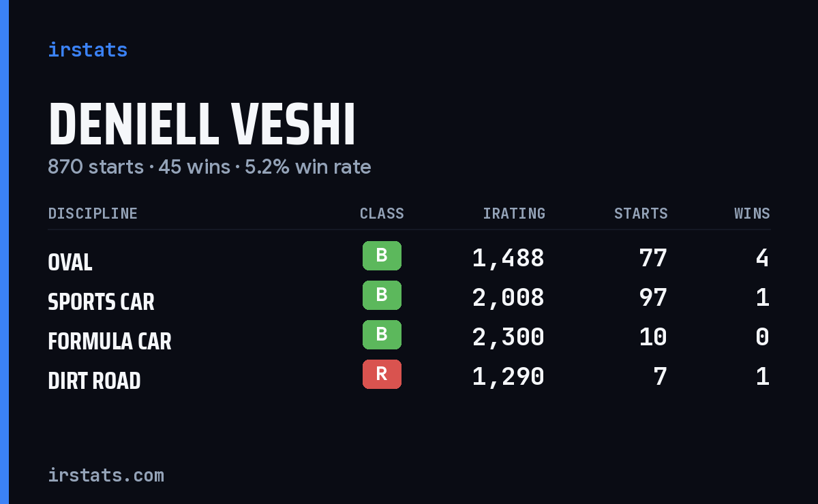Visit the irstats.com footer link
The image size is (818, 504).
106,475
